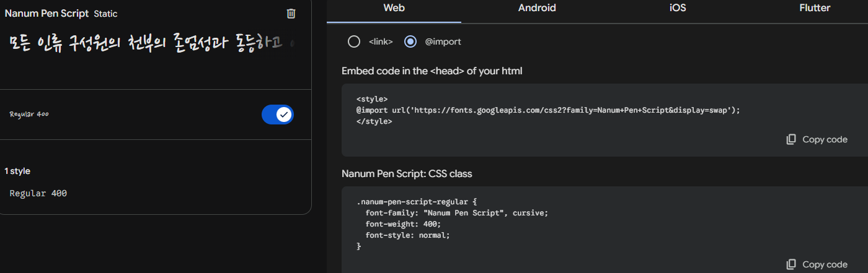Open the Android tab
Image resolution: width=868 pixels, height=273 pixels.
[x=537, y=8]
